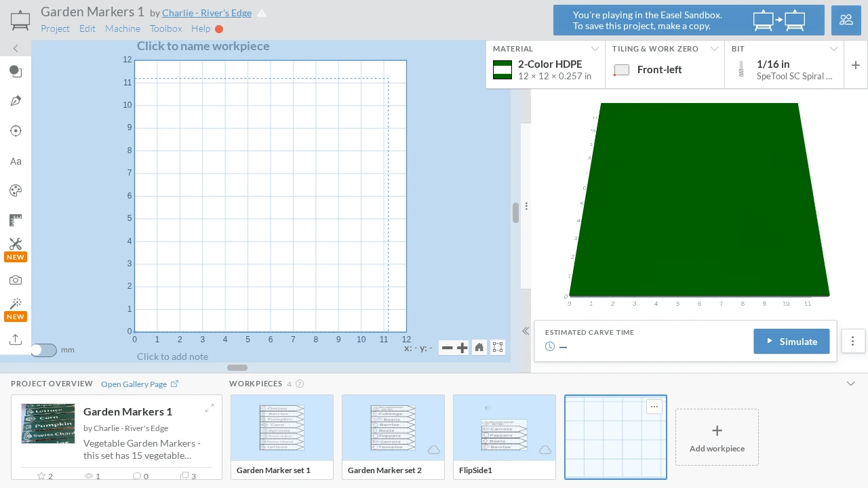Image resolution: width=868 pixels, height=488 pixels.
Task: Click the 2-Color HDPE material swatch
Action: pyautogui.click(x=502, y=70)
